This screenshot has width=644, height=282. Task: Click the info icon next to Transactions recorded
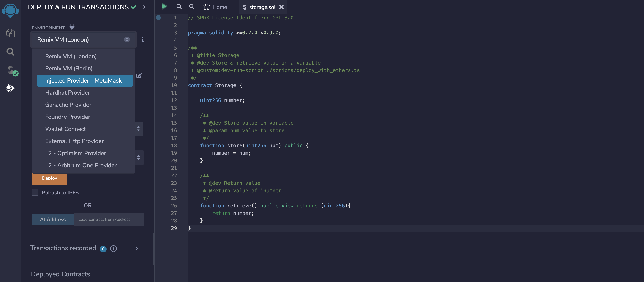[x=114, y=249]
